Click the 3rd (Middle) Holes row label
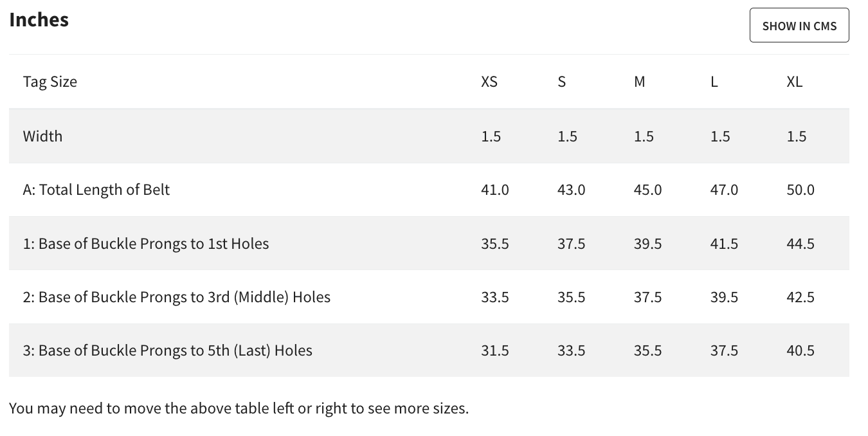This screenshot has width=868, height=436. 177,297
